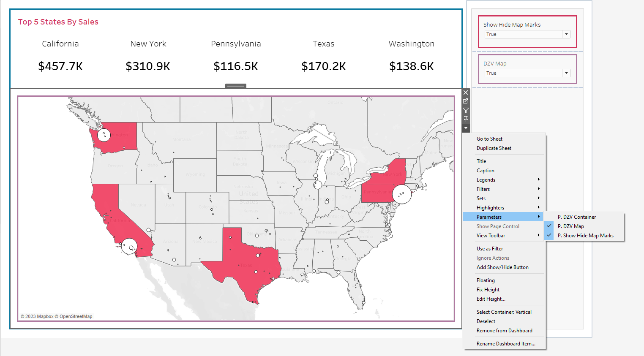Click the OpenStreetMap attribution link

(76, 316)
